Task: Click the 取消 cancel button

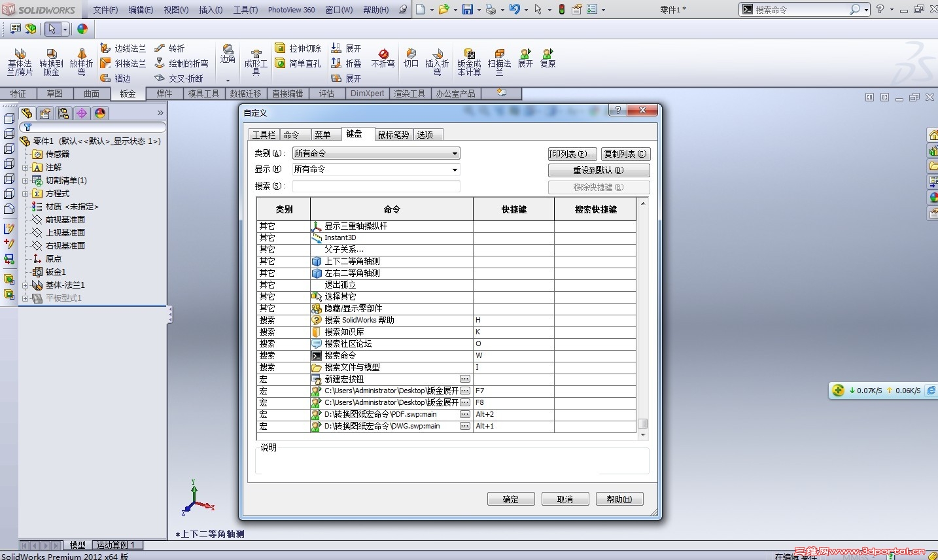Action: click(x=565, y=499)
